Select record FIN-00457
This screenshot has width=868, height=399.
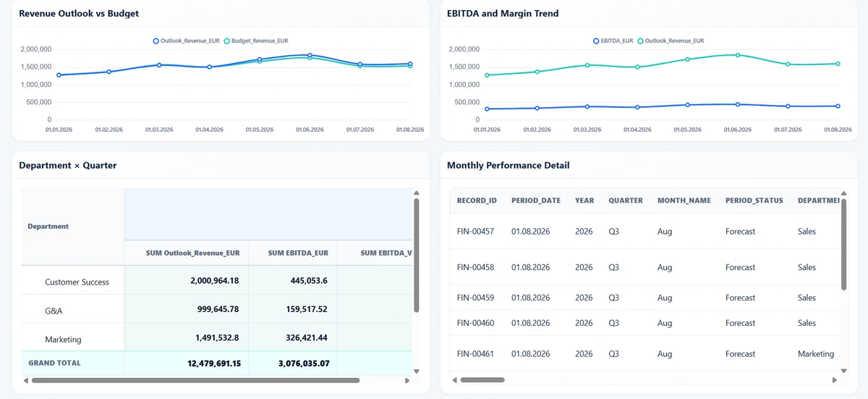click(x=476, y=232)
